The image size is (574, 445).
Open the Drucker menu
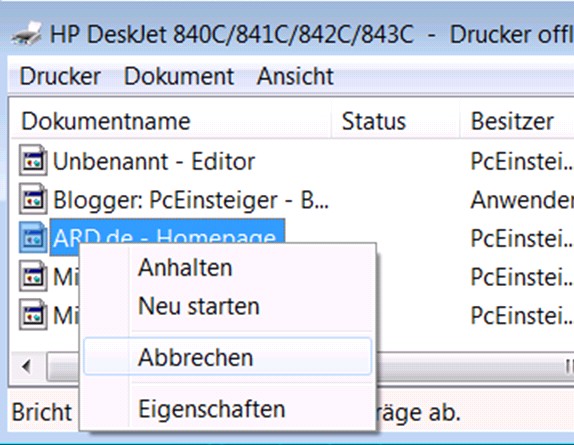click(60, 76)
